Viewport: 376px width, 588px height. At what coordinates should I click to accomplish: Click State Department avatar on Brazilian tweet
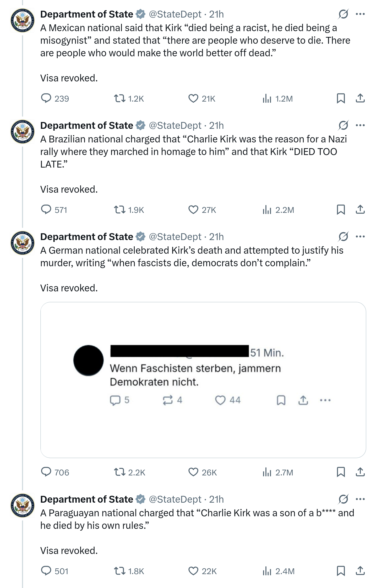pyautogui.click(x=23, y=132)
